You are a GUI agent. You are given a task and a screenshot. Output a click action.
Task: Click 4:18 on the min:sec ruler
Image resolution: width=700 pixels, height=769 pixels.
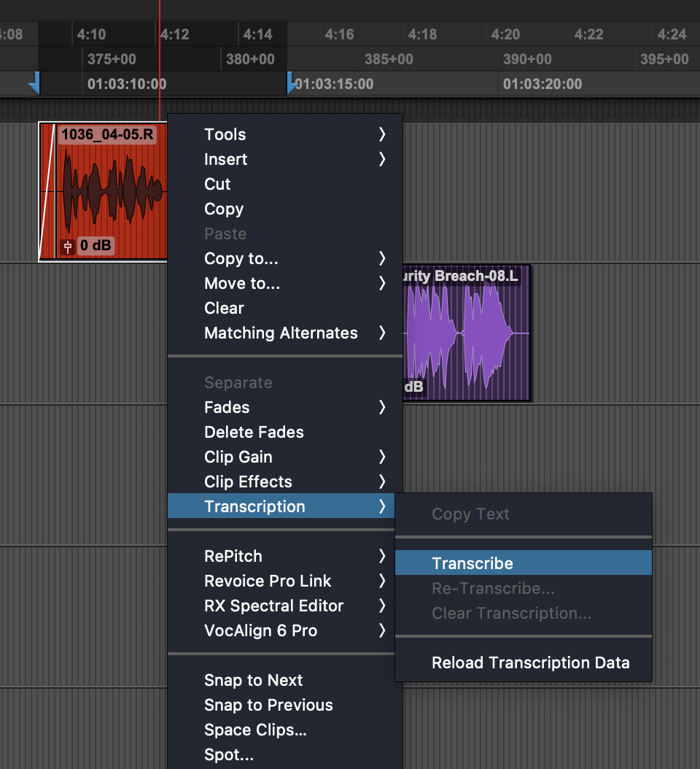click(x=422, y=34)
